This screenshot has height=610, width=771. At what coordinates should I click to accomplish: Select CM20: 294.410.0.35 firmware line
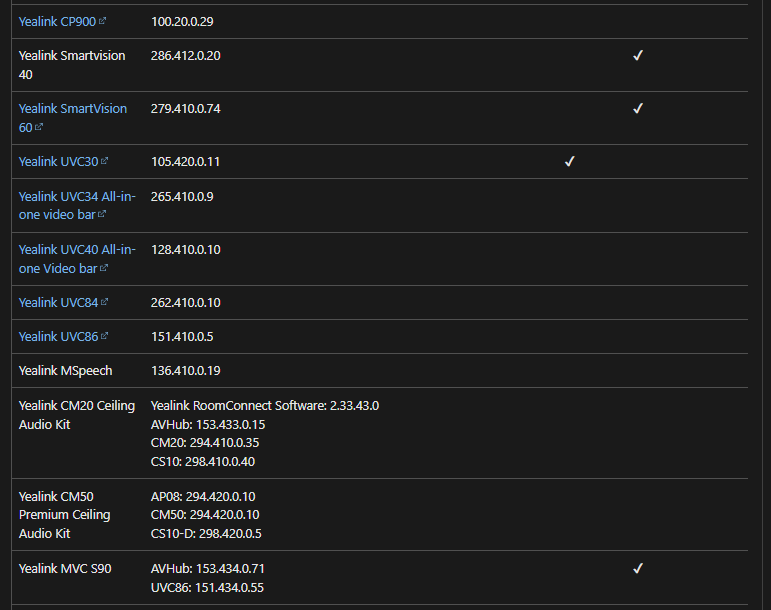(205, 443)
